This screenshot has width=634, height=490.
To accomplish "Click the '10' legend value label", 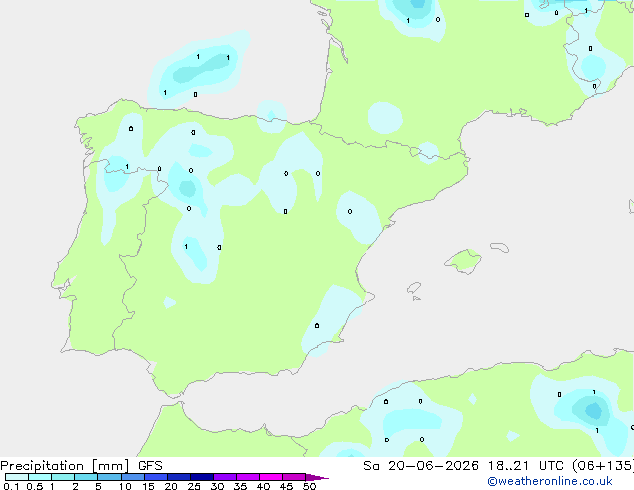I will (125, 486).
